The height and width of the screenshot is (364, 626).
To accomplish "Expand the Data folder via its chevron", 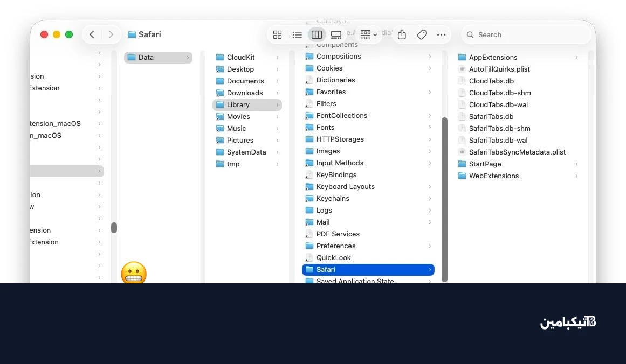I will (x=188, y=57).
